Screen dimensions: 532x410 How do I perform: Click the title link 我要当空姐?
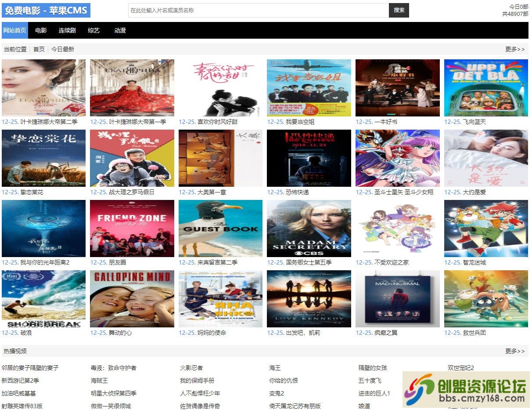coord(300,122)
